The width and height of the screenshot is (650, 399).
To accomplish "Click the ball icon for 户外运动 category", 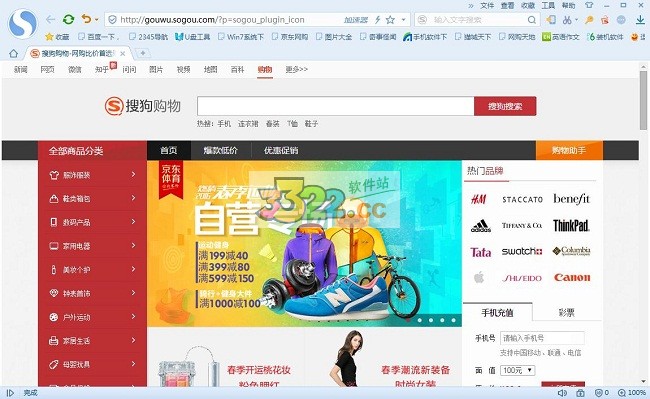I will [54, 317].
